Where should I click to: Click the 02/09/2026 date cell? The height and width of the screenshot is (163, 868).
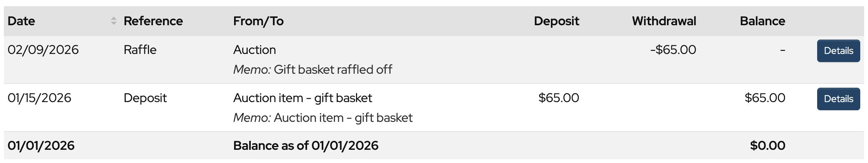[43, 50]
